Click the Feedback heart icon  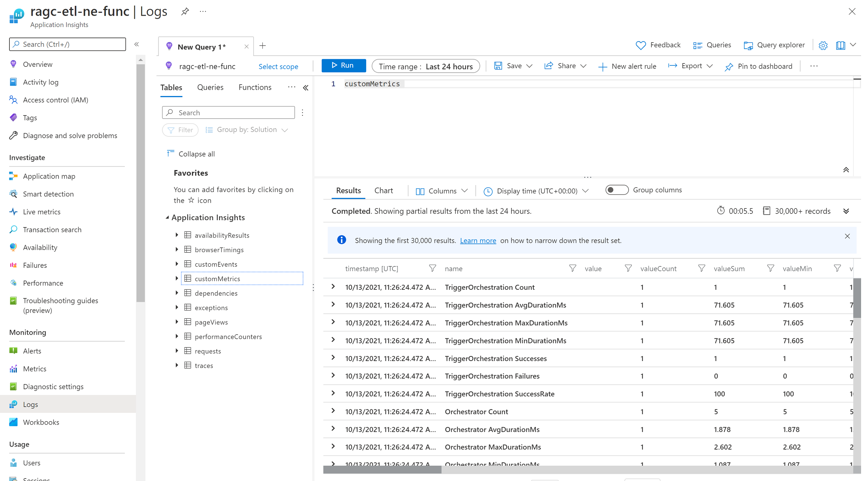(x=640, y=45)
